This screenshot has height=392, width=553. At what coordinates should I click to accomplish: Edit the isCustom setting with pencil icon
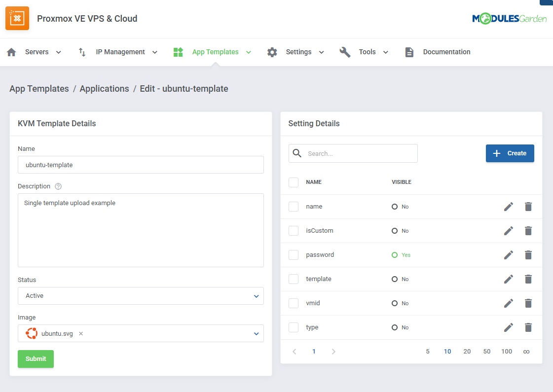coord(509,231)
